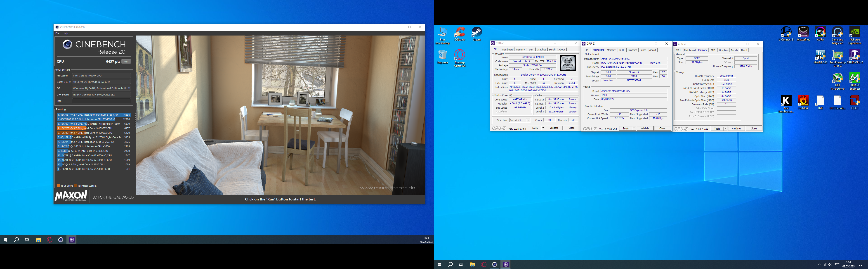Screen dimensions: 868x269
Task: Select ranking row Intel Xeon Platinum 8168 CPU
Action: point(94,115)
